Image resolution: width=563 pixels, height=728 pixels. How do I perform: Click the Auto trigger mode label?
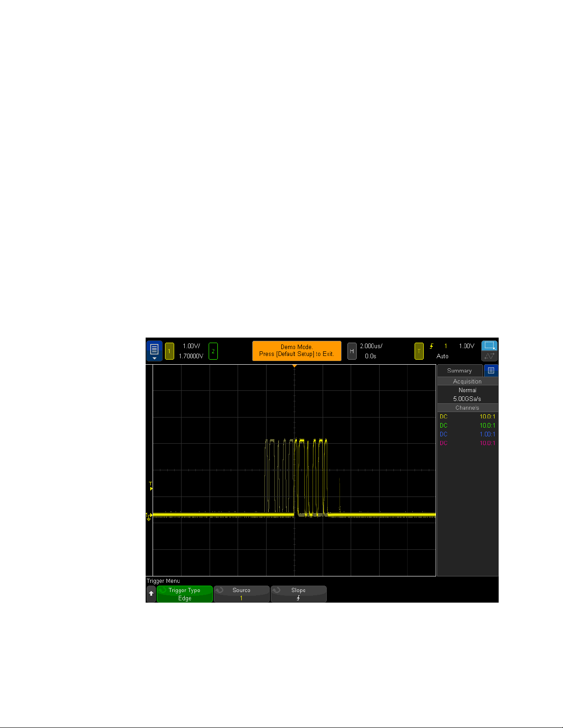click(443, 356)
